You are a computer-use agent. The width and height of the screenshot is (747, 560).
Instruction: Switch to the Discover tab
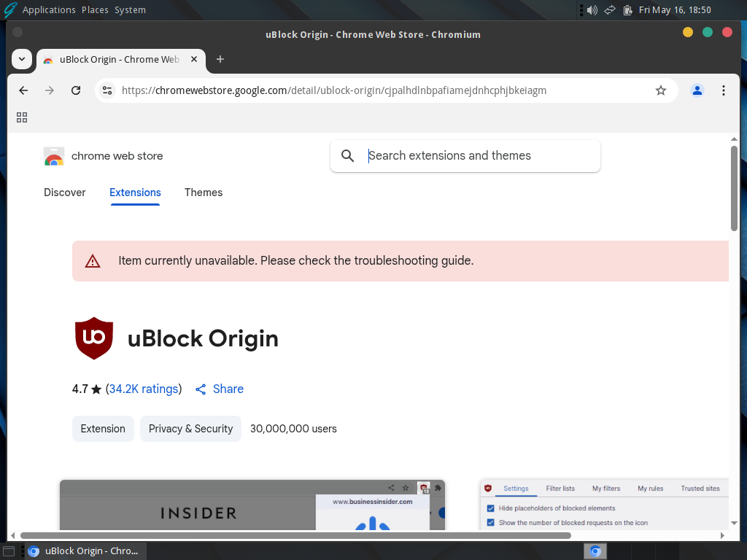click(65, 192)
